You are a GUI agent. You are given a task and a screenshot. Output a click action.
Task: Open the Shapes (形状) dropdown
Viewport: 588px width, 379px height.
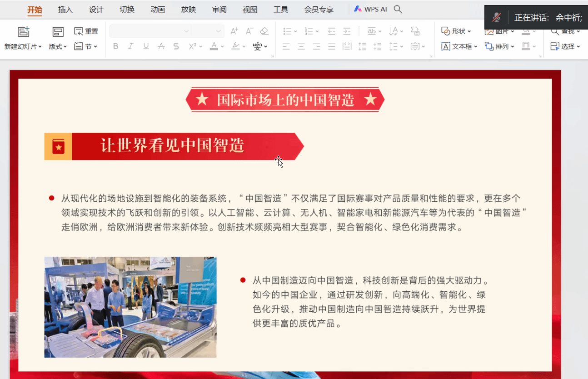(456, 31)
